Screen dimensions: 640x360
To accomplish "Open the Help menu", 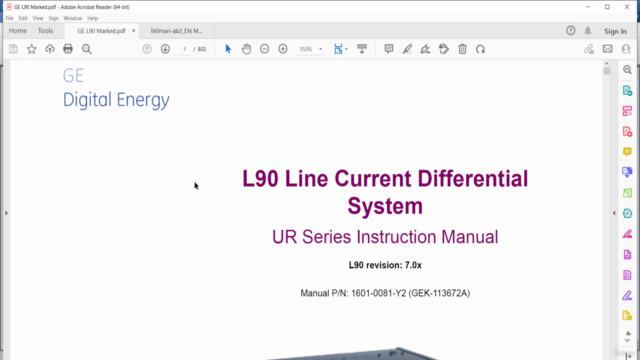I will 93,18.
